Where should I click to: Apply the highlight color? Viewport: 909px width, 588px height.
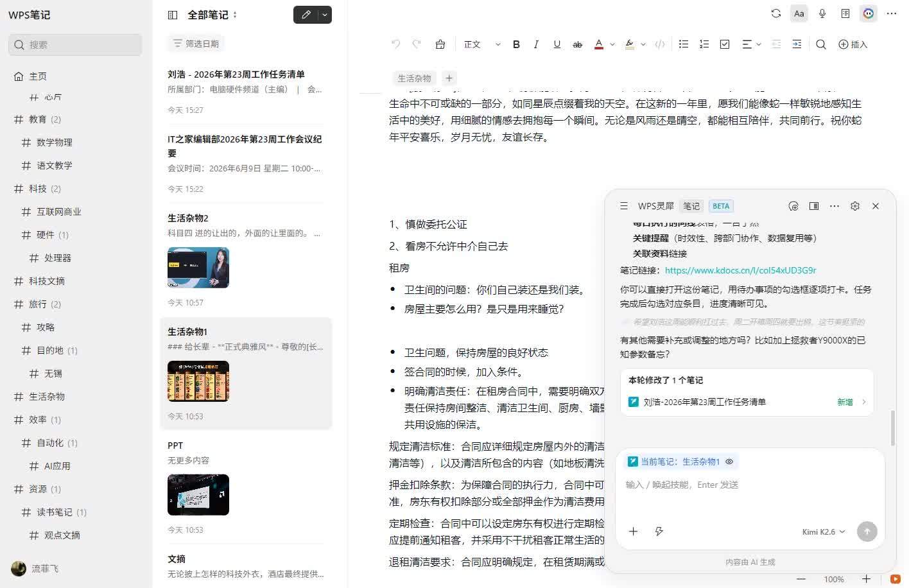630,44
